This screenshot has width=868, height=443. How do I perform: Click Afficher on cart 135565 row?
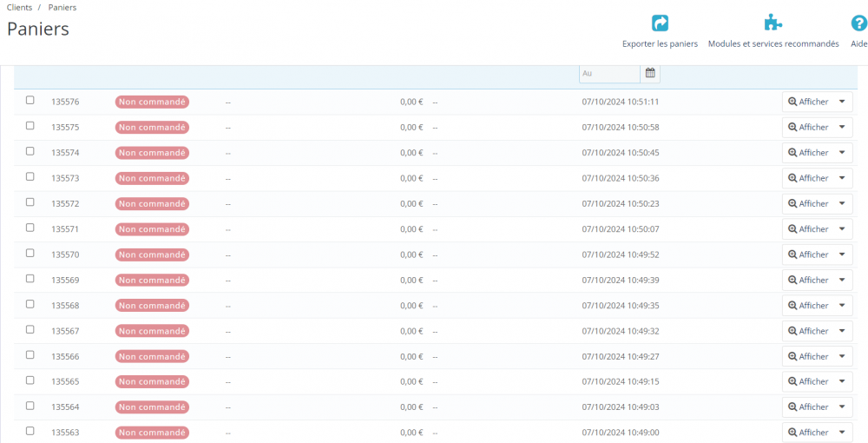(808, 381)
